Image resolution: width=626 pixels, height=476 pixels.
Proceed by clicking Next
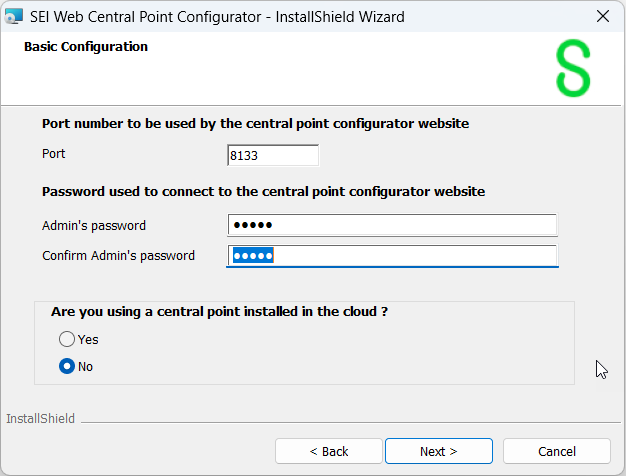pos(438,451)
